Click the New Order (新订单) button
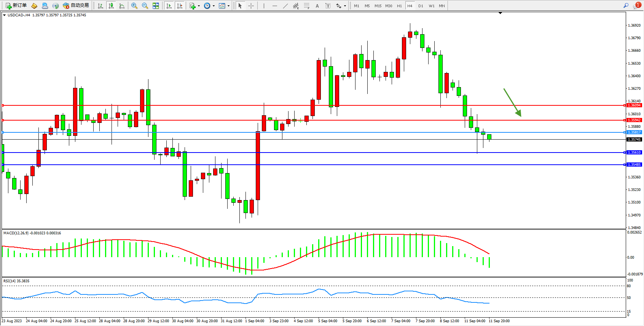The width and height of the screenshot is (644, 326). tap(16, 6)
